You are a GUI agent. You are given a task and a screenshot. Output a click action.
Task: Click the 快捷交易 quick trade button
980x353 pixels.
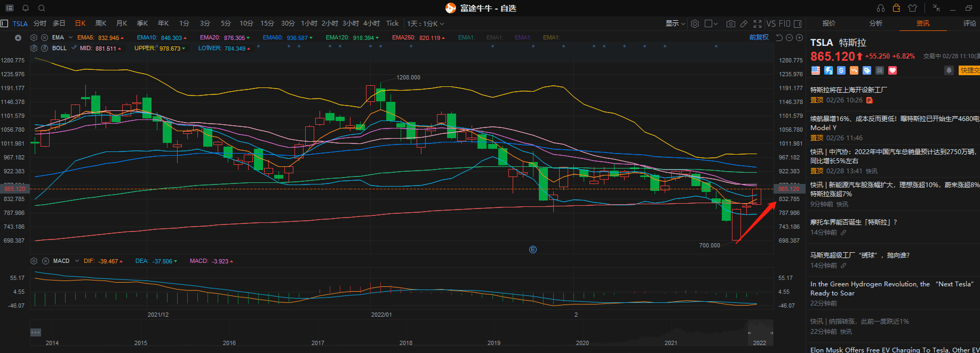click(969, 70)
